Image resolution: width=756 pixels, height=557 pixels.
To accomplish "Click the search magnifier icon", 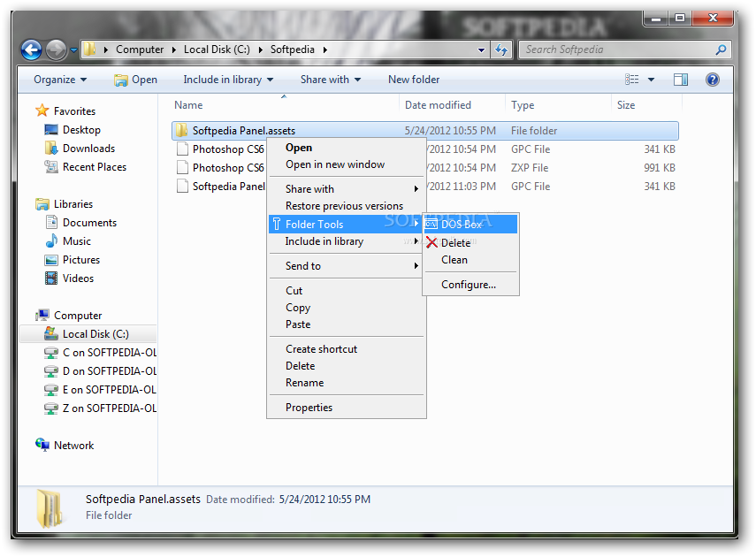I will point(721,50).
